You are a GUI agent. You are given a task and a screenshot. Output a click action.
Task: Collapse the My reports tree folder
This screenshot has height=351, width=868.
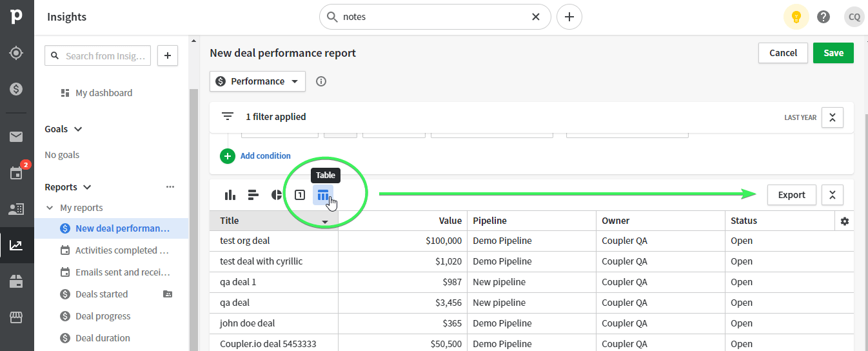[50, 208]
